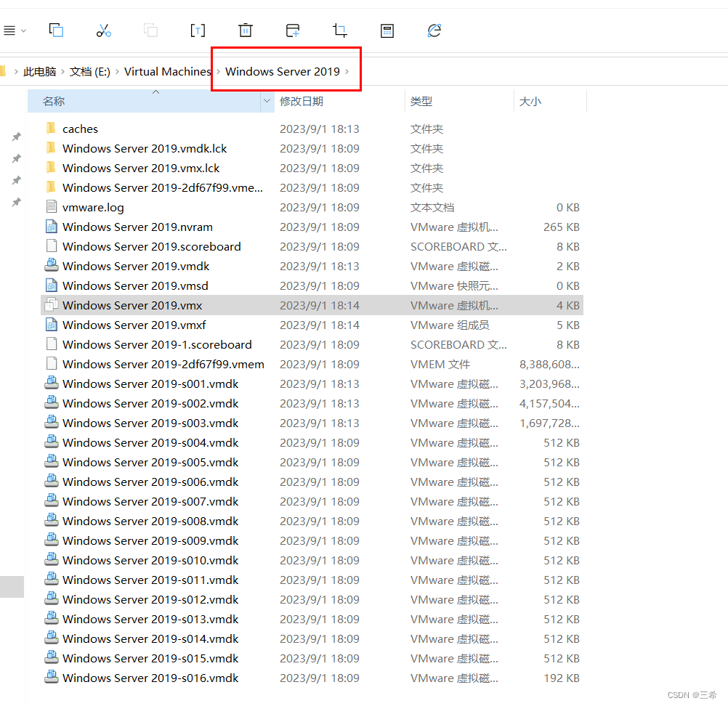Click the Windows Server 2019.vmsd file icon
The height and width of the screenshot is (706, 728).
coord(52,285)
